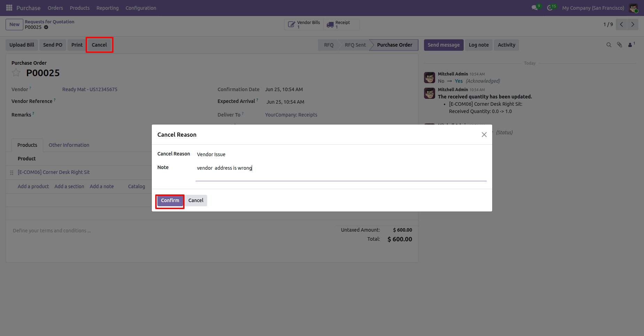644x336 pixels.
Task: Go to next record arrow
Action: (633, 24)
